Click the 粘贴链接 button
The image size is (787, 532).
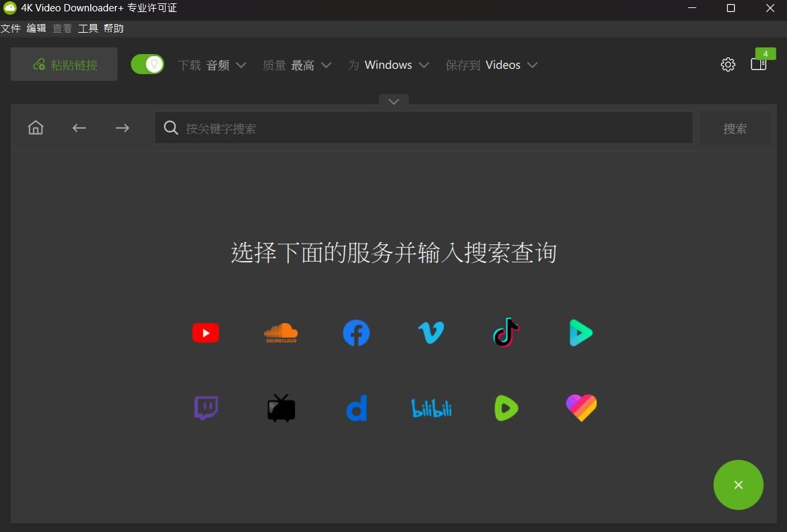coord(64,64)
